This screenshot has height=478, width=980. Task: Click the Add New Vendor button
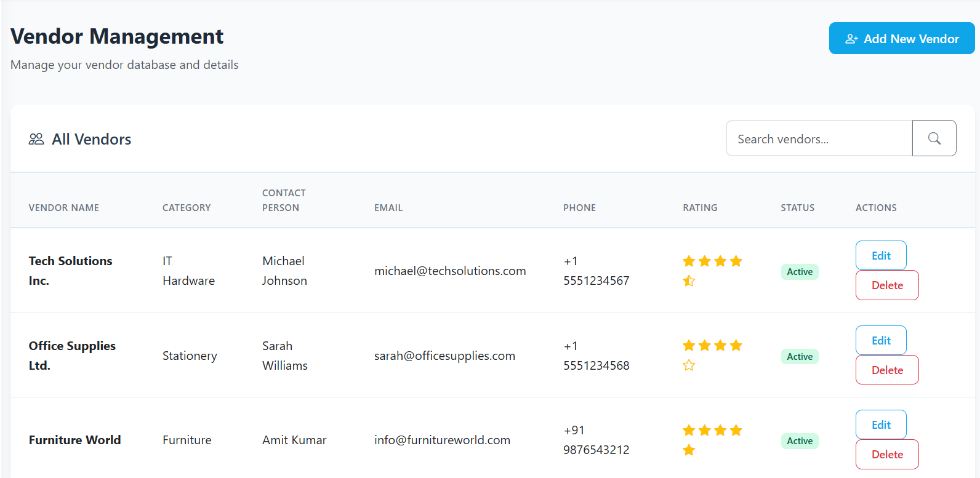pos(902,38)
